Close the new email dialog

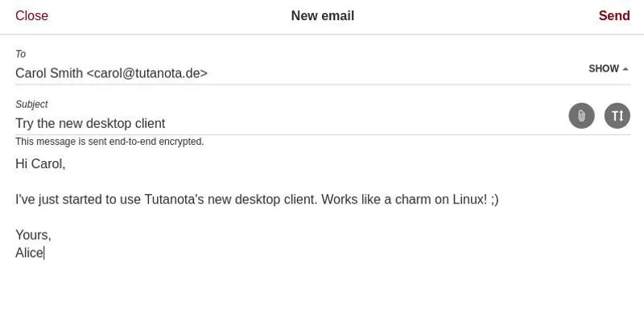[x=32, y=16]
